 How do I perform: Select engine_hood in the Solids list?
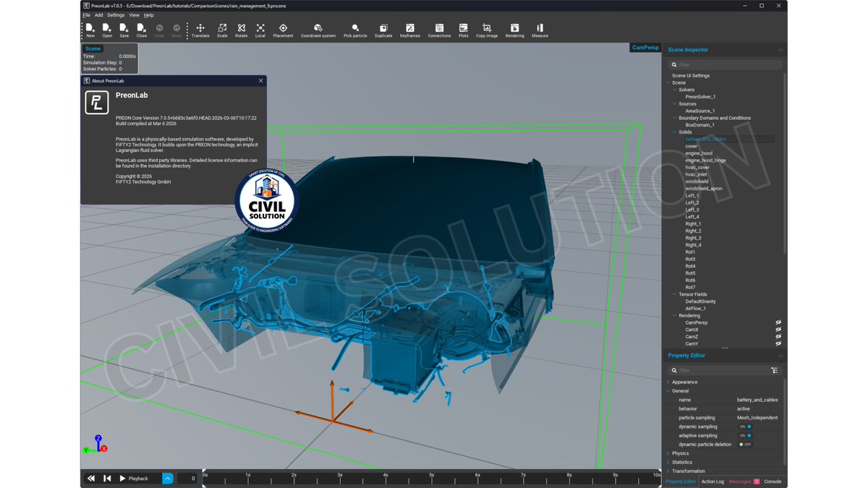pos(699,153)
